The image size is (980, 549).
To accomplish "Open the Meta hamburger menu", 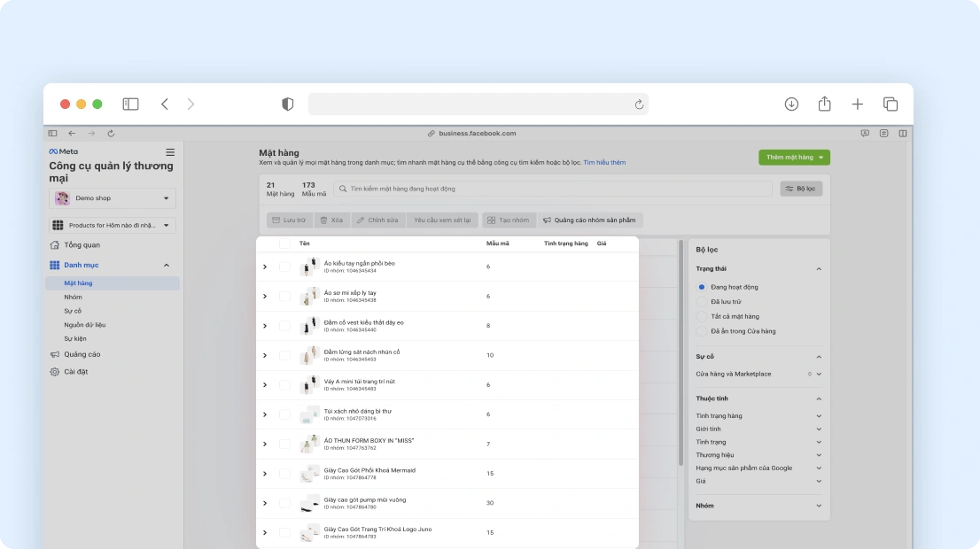I will click(170, 152).
